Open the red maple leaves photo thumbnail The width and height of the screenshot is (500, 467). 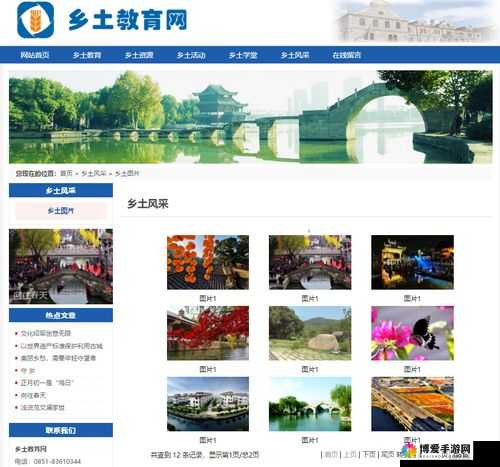tap(208, 333)
